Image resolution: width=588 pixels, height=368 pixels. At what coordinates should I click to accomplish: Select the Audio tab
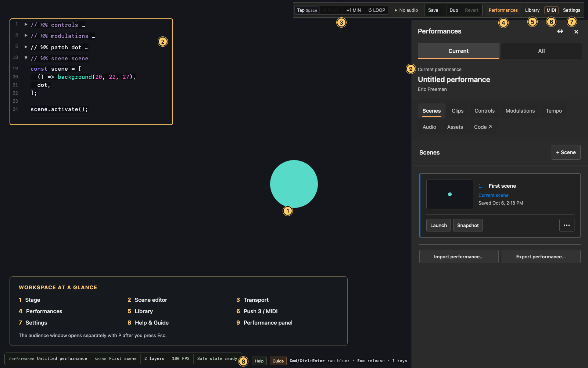[x=429, y=127]
